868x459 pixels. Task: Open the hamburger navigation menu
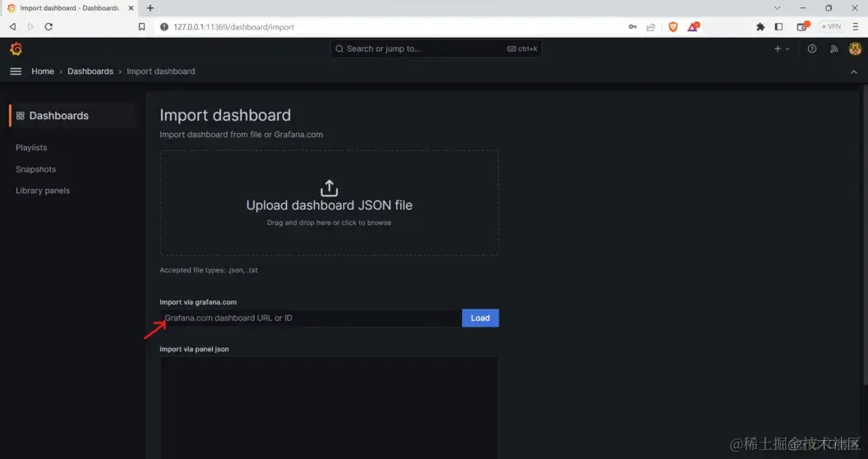16,71
